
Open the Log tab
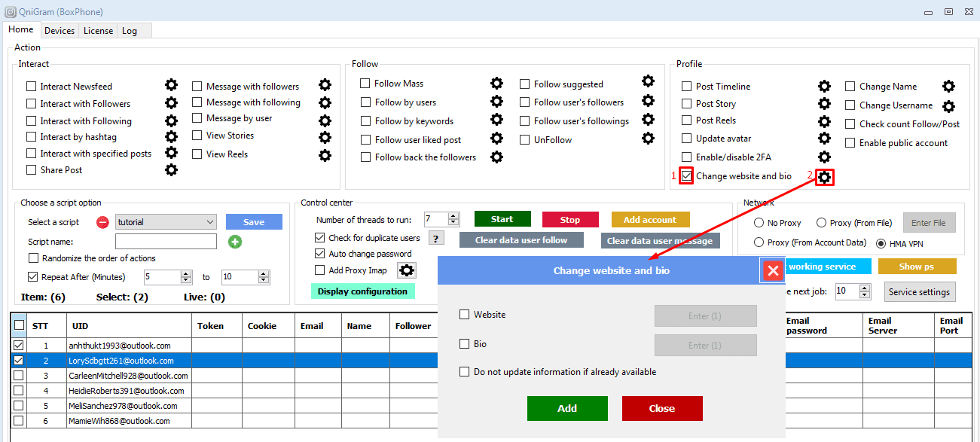(x=129, y=31)
